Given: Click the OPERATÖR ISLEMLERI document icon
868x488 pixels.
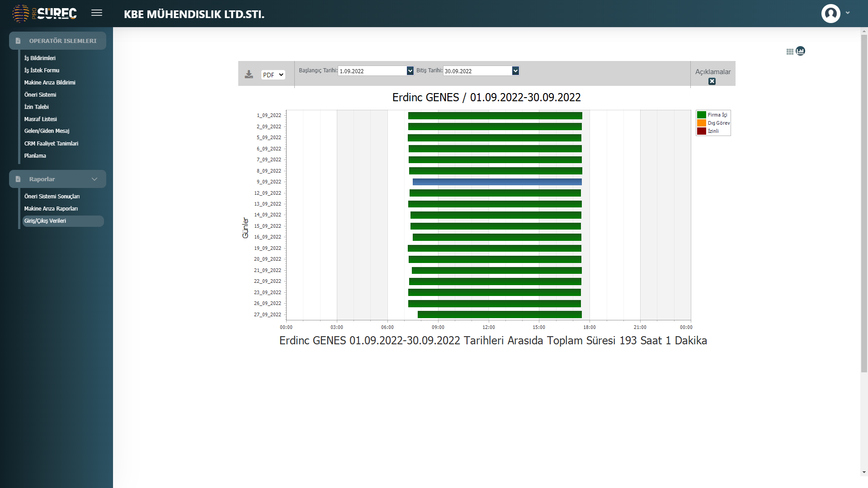Looking at the screenshot, I should coord(18,41).
